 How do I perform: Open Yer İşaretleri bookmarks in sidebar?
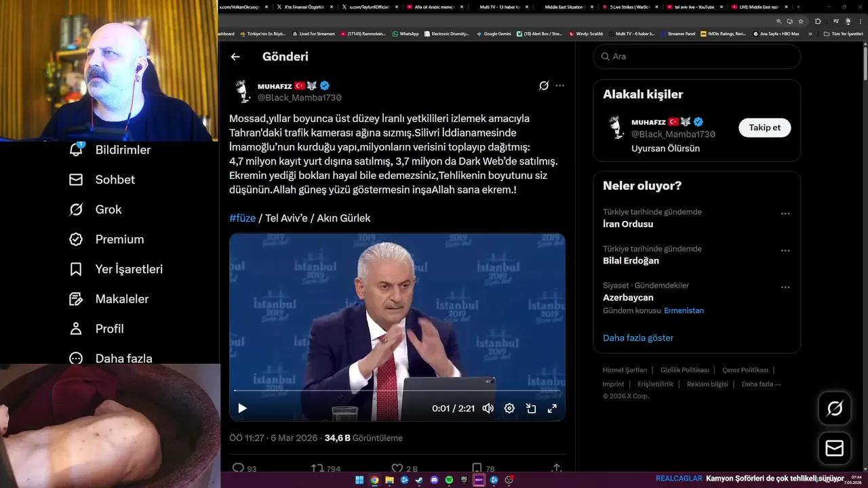pos(115,269)
